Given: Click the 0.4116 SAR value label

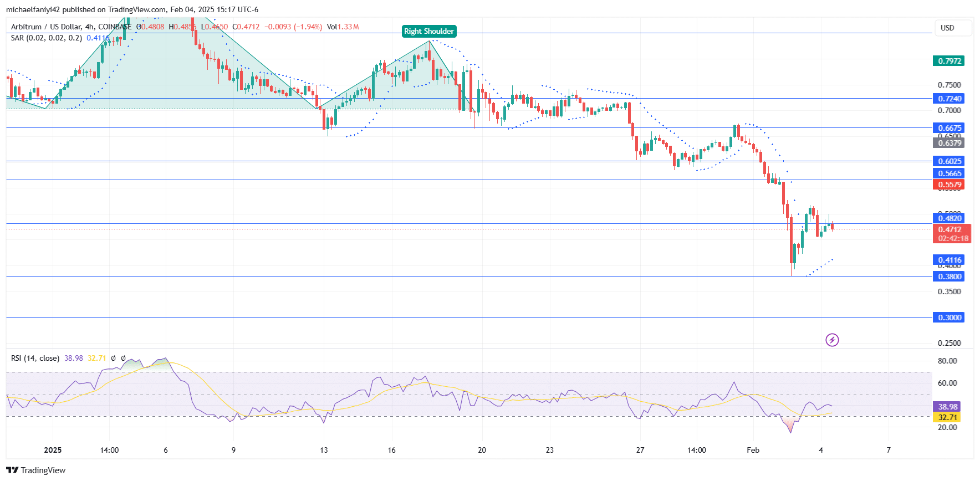Looking at the screenshot, I should 949,260.
